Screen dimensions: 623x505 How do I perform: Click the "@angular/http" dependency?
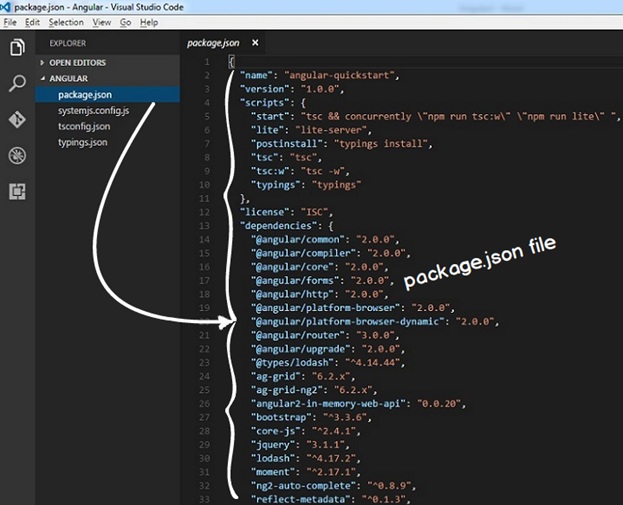tap(292, 294)
